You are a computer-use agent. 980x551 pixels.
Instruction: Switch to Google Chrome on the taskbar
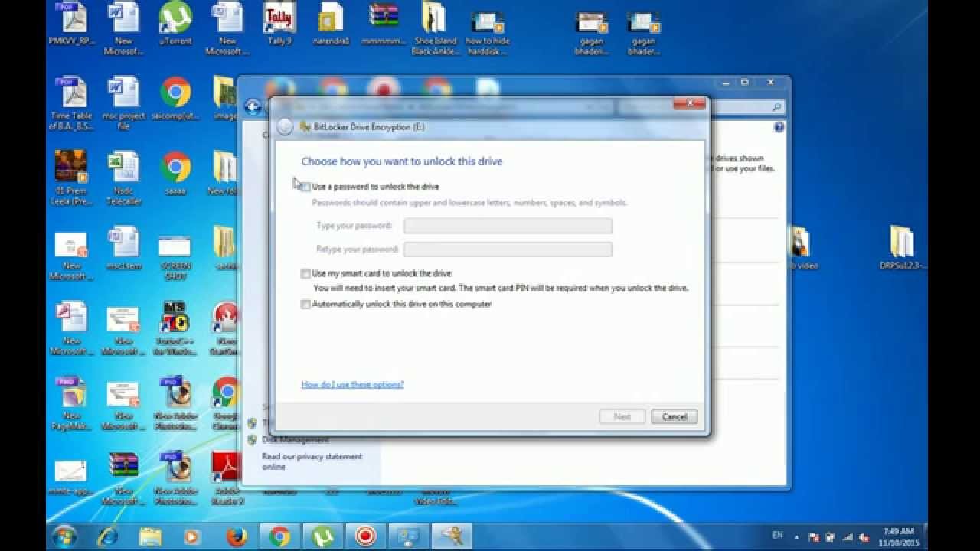pyautogui.click(x=279, y=536)
